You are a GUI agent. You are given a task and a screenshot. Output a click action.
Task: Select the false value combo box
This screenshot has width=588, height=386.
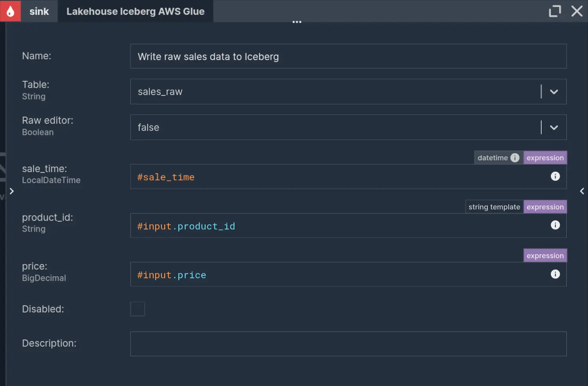pos(348,127)
